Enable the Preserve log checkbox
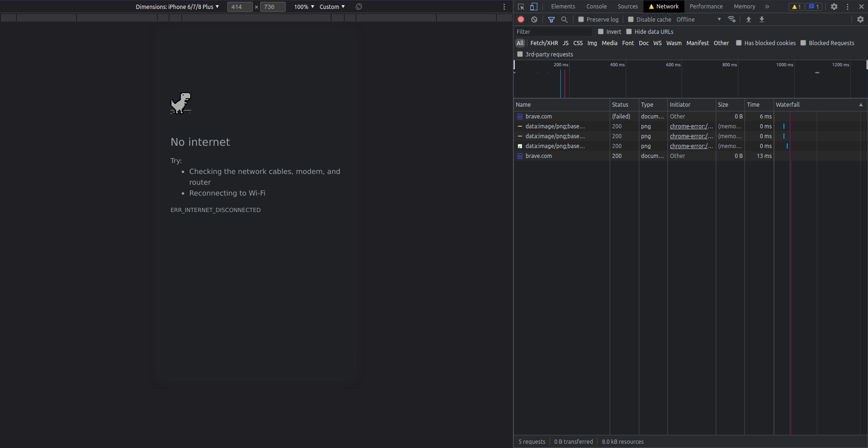The width and height of the screenshot is (868, 448). click(581, 19)
